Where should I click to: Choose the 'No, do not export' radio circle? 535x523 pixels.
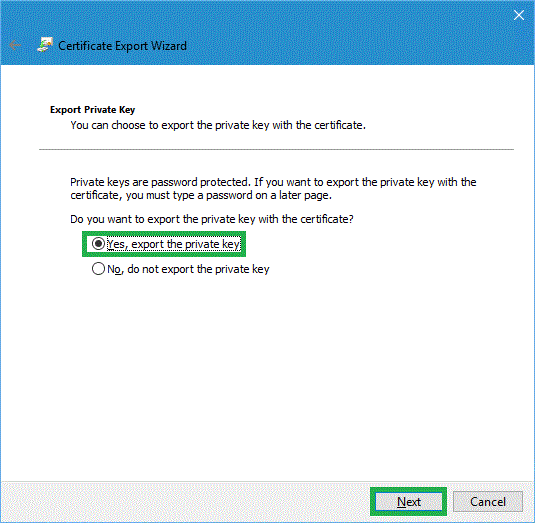click(98, 269)
